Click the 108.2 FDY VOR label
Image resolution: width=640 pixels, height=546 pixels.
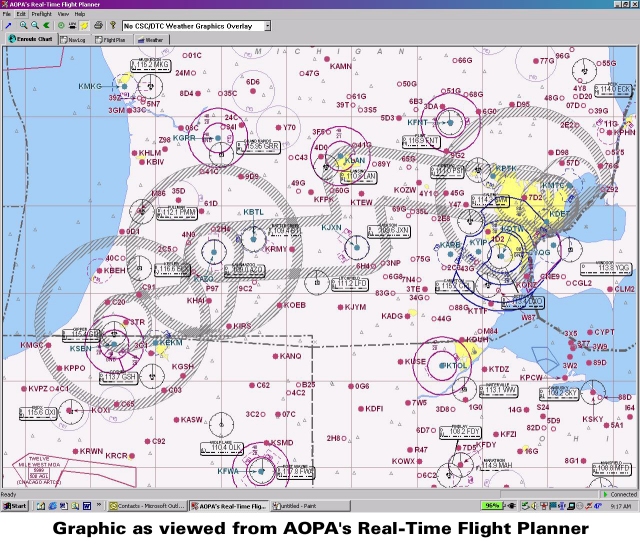click(x=461, y=432)
